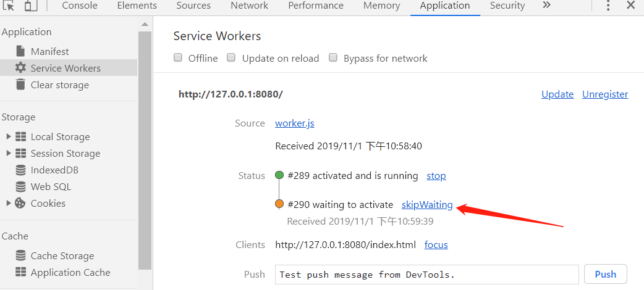Open the Clear storage item
The width and height of the screenshot is (644, 290).
(x=59, y=85)
